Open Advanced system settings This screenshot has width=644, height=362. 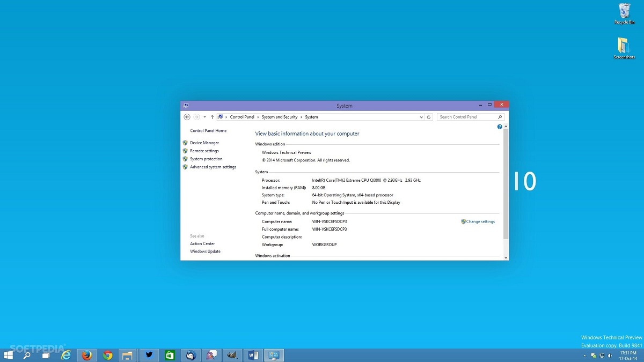coord(213,167)
